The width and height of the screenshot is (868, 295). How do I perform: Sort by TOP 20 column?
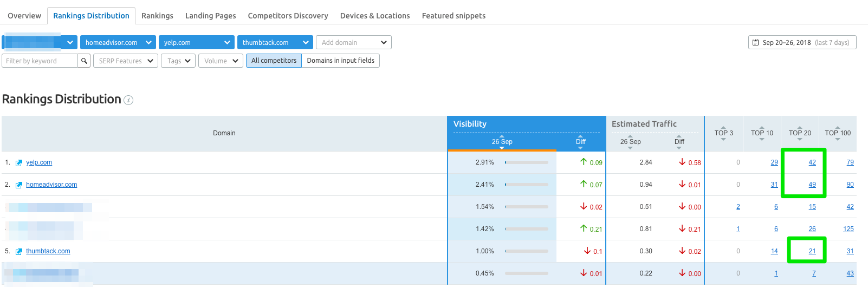click(x=800, y=133)
